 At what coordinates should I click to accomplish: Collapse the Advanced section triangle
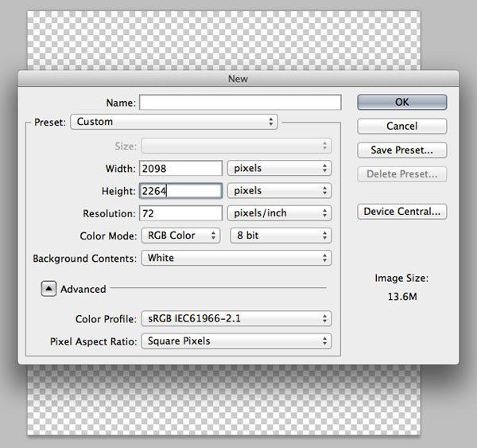(48, 288)
